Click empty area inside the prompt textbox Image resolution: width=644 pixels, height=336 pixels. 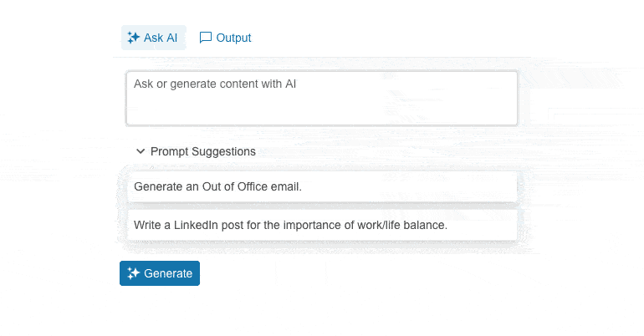coord(376,107)
